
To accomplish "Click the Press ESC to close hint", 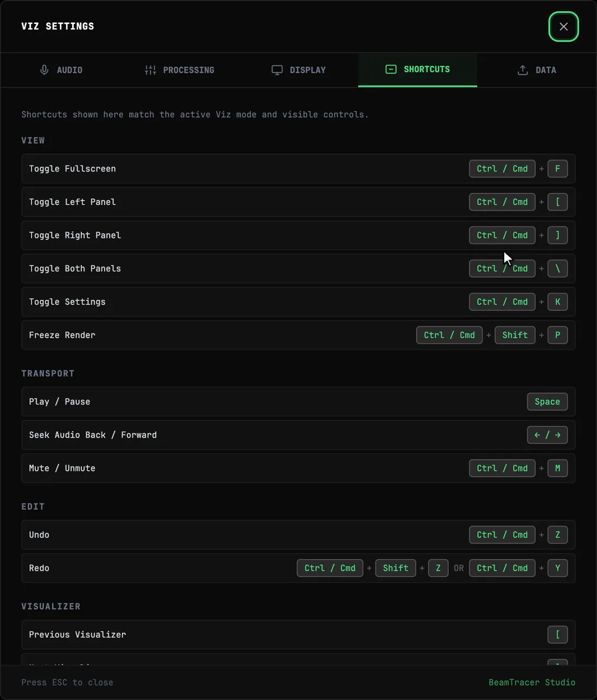I will [67, 683].
